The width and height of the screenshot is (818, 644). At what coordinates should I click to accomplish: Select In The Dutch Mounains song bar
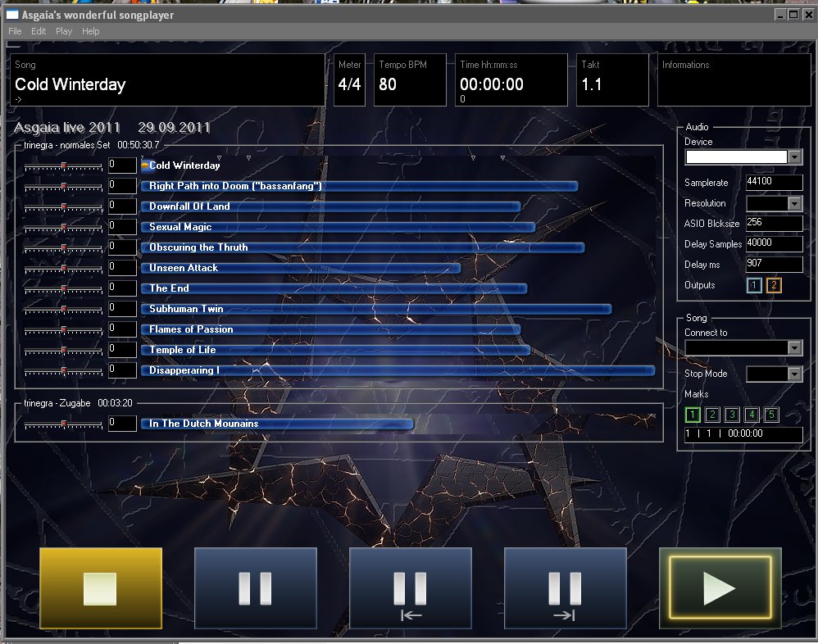click(277, 424)
